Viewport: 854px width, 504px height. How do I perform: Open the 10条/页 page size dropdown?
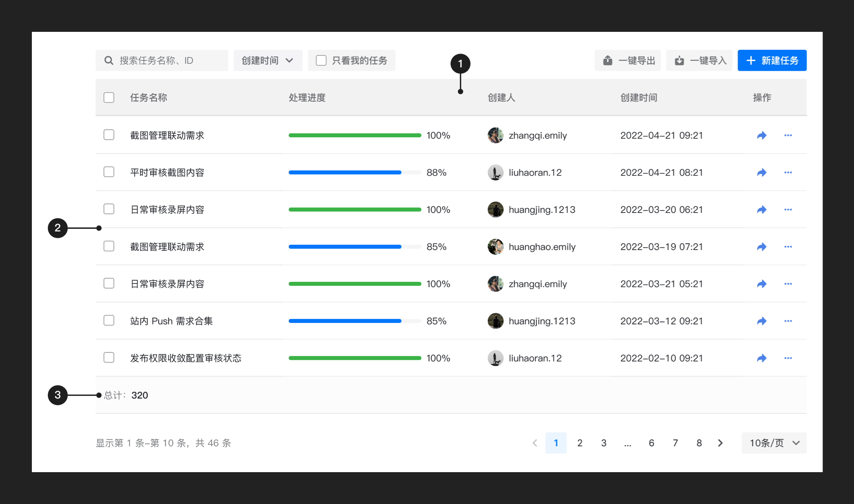[x=774, y=443]
